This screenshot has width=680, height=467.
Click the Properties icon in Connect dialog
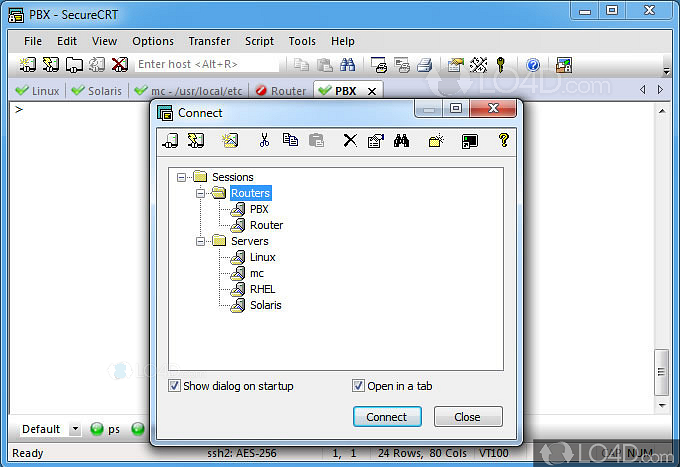coord(376,140)
